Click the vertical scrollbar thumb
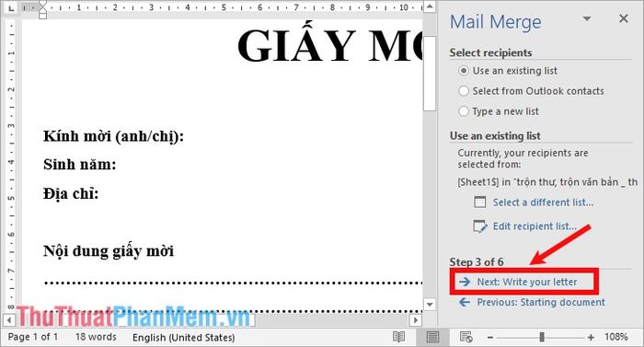 430,74
